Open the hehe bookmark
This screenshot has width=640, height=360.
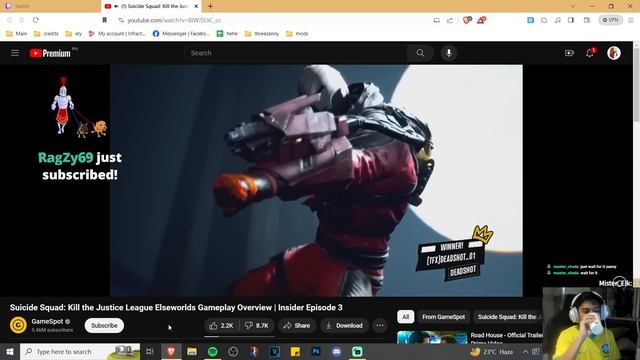tap(227, 33)
